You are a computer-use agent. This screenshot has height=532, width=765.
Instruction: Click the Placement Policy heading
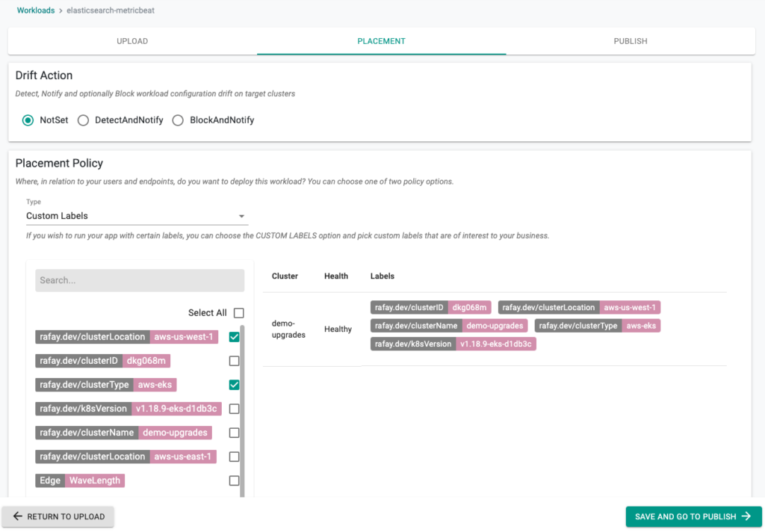pyautogui.click(x=59, y=163)
